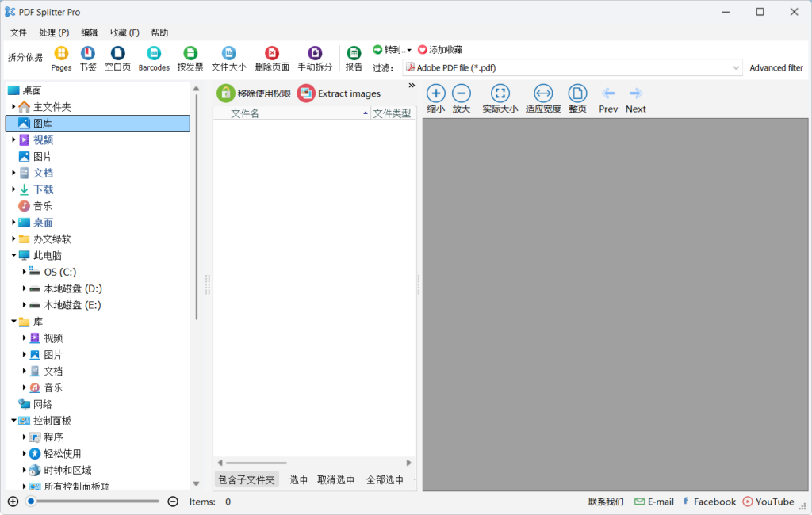The image size is (812, 515).
Task: Expand the 本地磁盘 (D:) node
Action: coord(24,288)
